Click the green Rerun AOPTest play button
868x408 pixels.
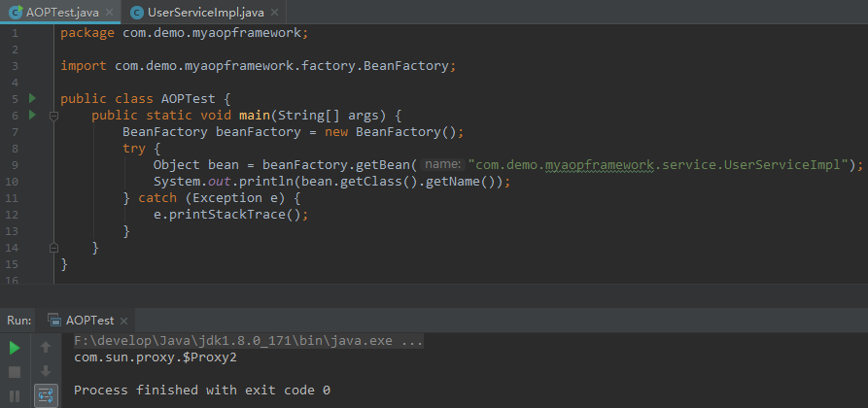tap(15, 348)
